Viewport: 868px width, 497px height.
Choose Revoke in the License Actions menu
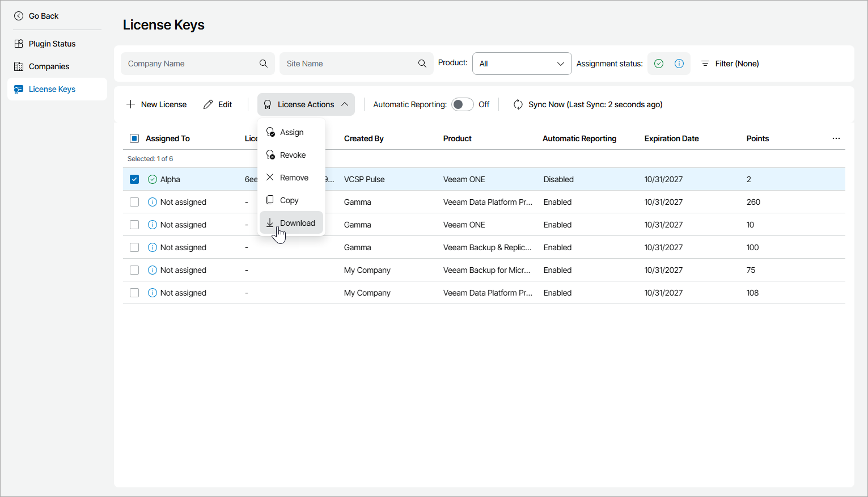[291, 155]
